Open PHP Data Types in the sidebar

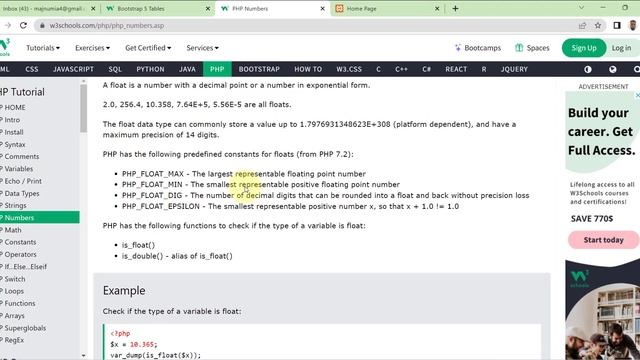(40, 193)
